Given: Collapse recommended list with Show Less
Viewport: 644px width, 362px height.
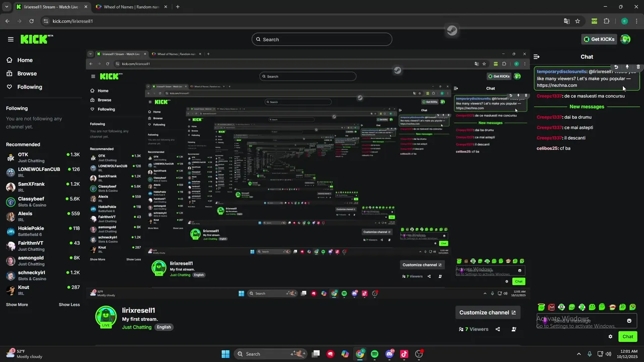Looking at the screenshot, I should (69, 305).
